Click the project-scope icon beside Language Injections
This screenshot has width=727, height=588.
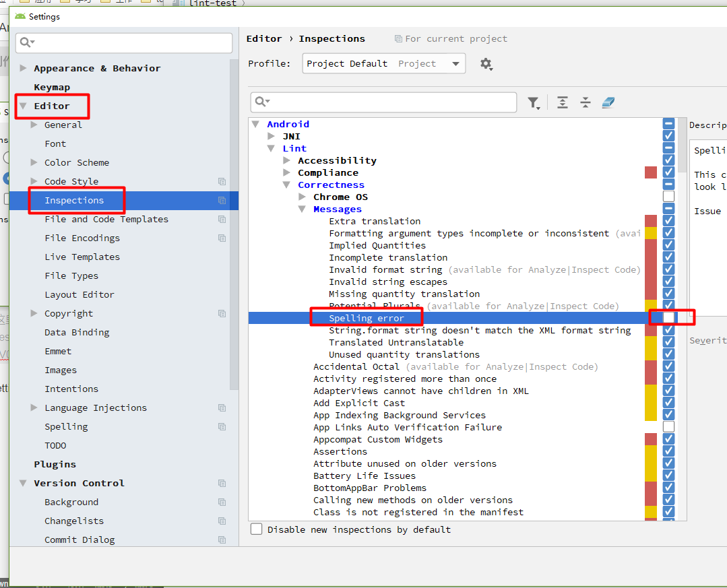tap(222, 407)
